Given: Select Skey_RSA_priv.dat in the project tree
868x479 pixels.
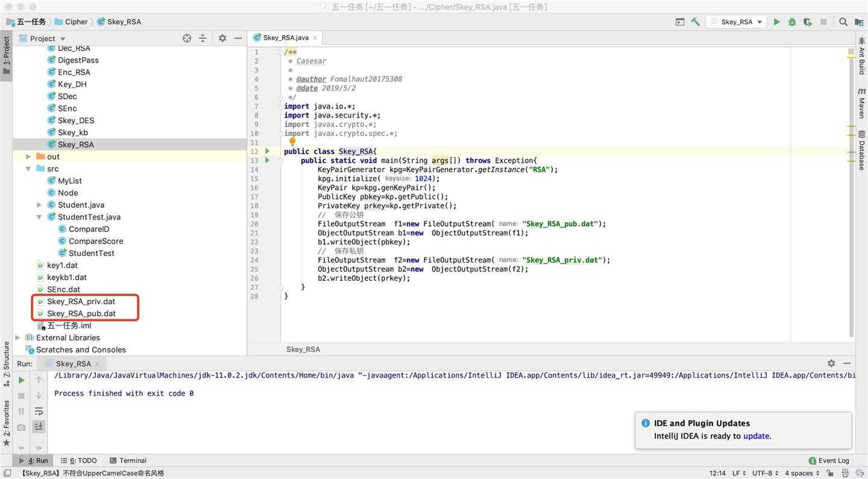Looking at the screenshot, I should (81, 301).
